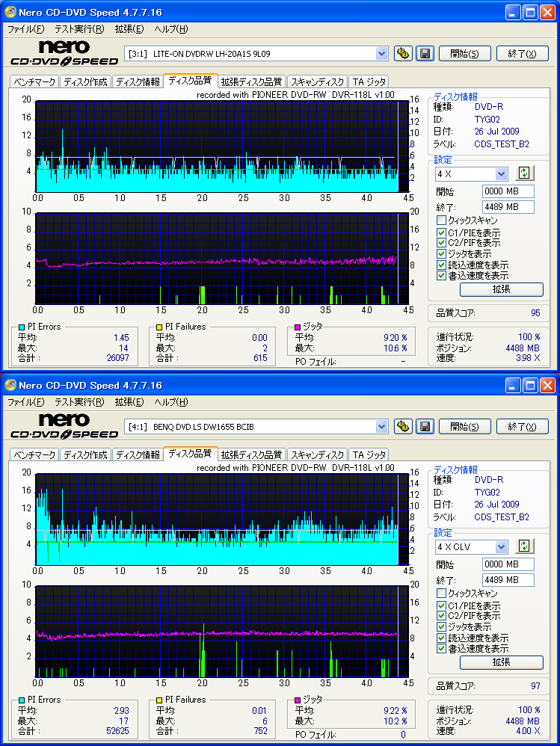
Task: Open 拡張(E) menu in top window
Action: click(129, 29)
